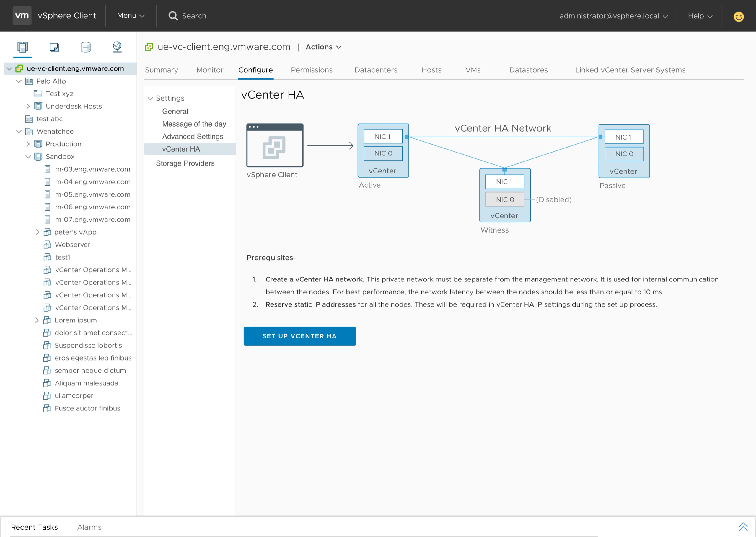This screenshot has height=537, width=756.
Task: Click the test abc datacenter icon
Action: tap(29, 119)
